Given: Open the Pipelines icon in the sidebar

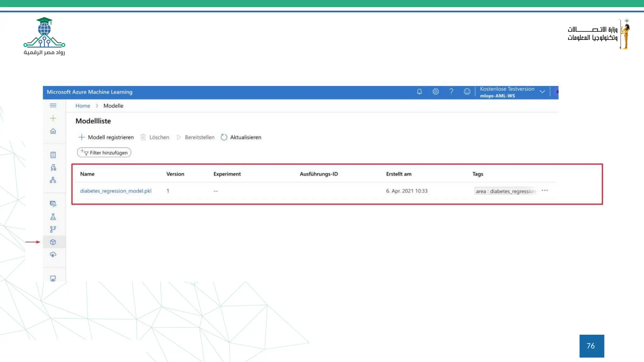Looking at the screenshot, I should point(53,229).
